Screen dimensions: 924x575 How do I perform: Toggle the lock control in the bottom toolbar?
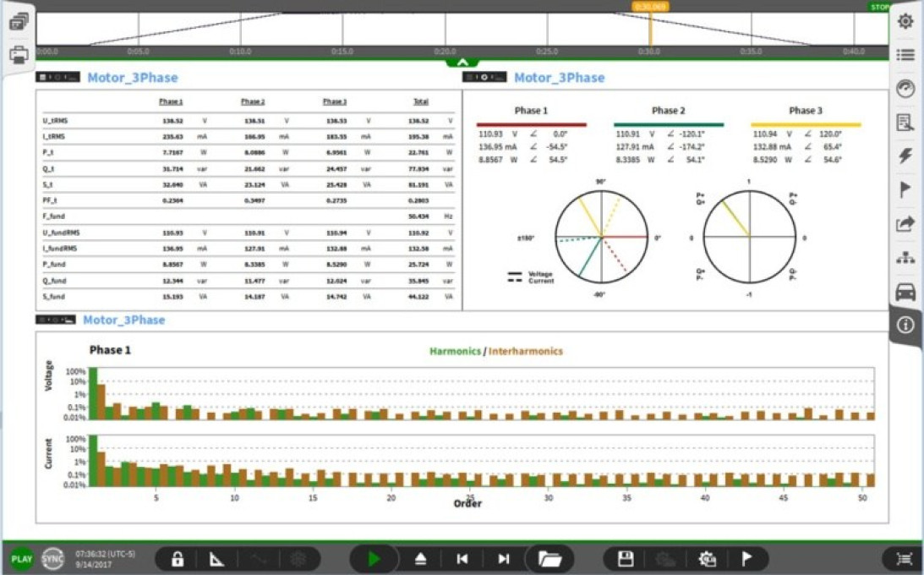click(176, 558)
